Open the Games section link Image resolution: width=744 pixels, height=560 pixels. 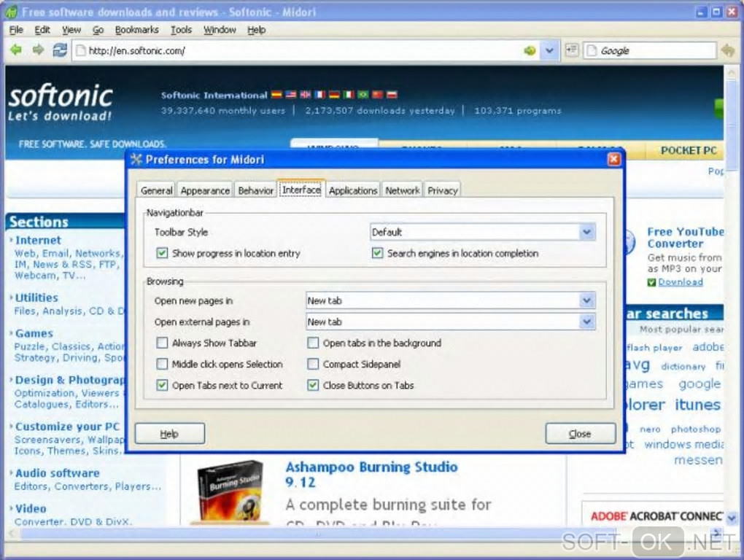point(34,333)
